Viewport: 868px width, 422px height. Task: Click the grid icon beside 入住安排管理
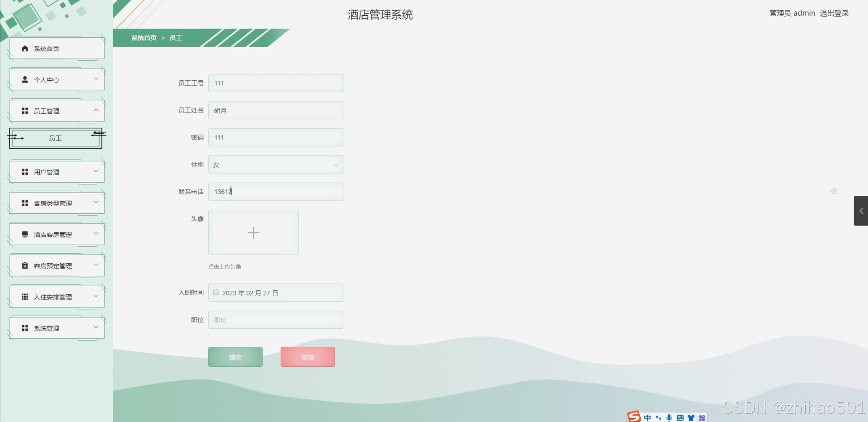(25, 297)
